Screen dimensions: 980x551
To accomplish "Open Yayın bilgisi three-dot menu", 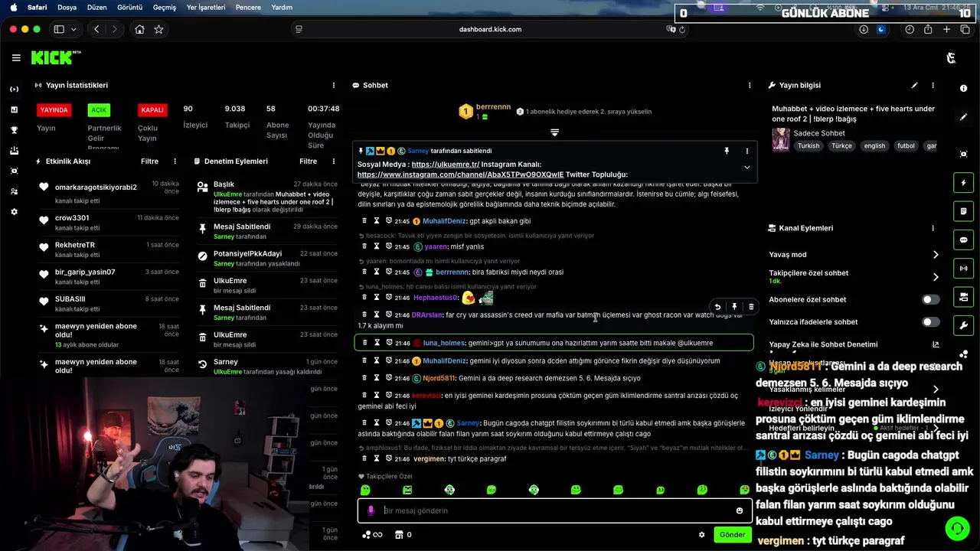I will tap(933, 86).
